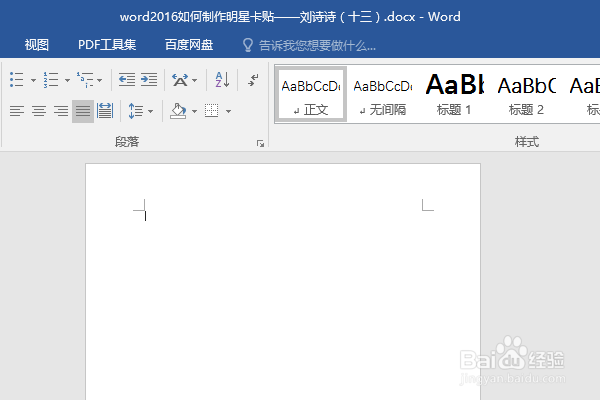This screenshot has height=400, width=600.
Task: Click the Tell Me search box
Action: (x=317, y=46)
